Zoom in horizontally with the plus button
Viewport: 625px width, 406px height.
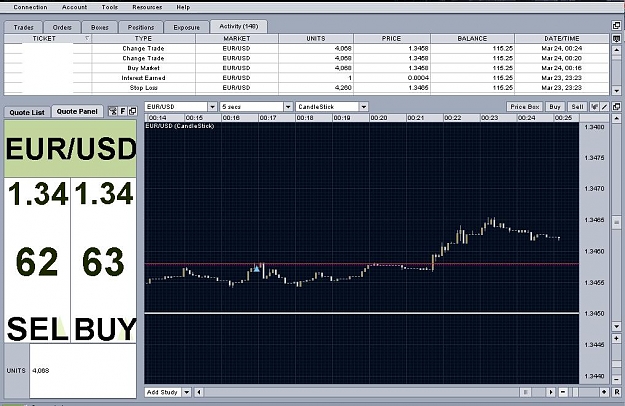coord(604,392)
